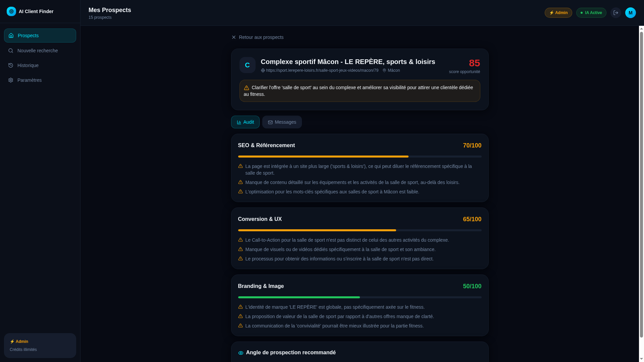Click the warning triangle in the advice box
Viewport: 644px width, 362px height.
coord(247,87)
